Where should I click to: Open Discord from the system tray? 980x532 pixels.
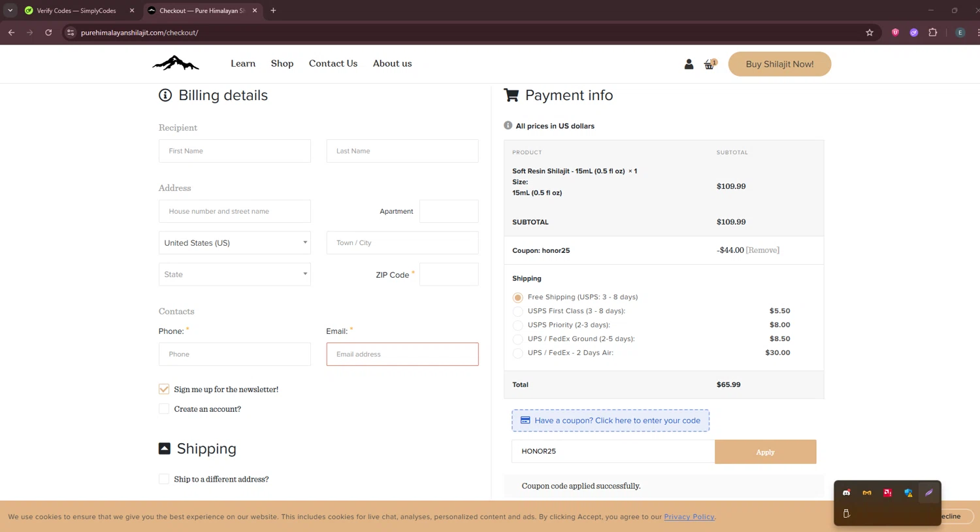pos(846,493)
